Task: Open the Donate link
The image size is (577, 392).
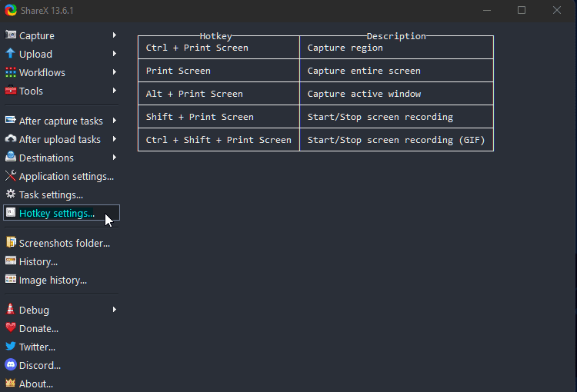Action: [x=61, y=328]
